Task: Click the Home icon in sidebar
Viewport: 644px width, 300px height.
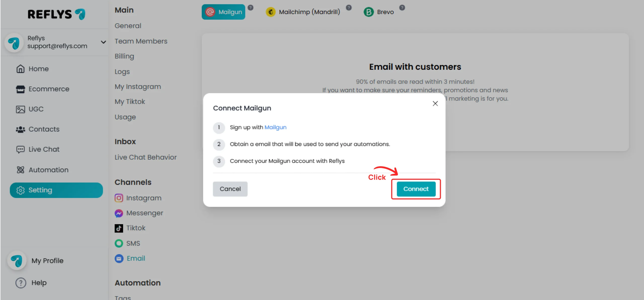Action: click(x=20, y=69)
